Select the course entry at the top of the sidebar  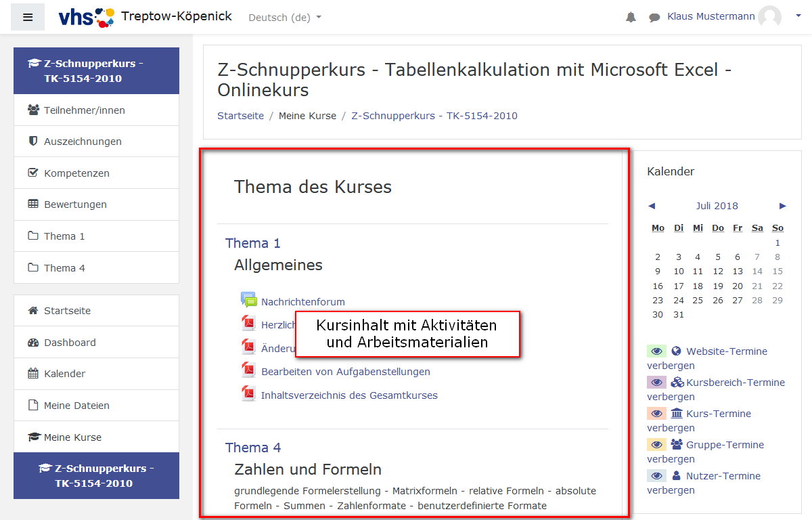(x=96, y=70)
